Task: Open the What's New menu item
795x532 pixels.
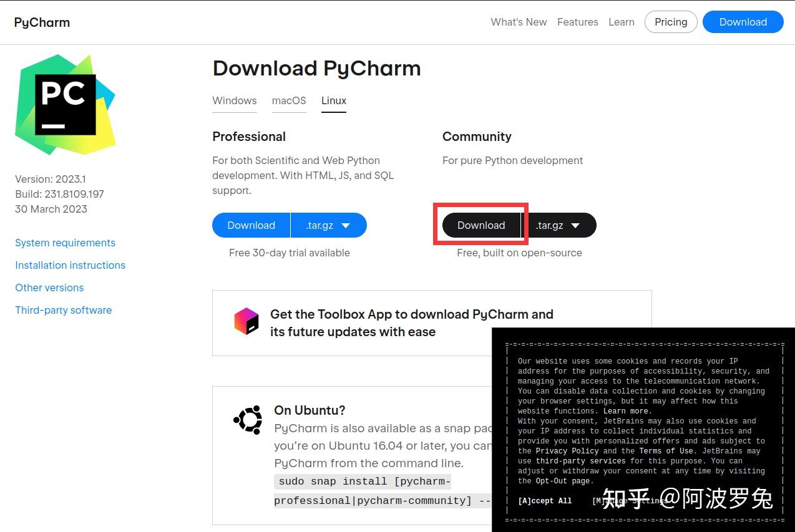Action: 519,22
